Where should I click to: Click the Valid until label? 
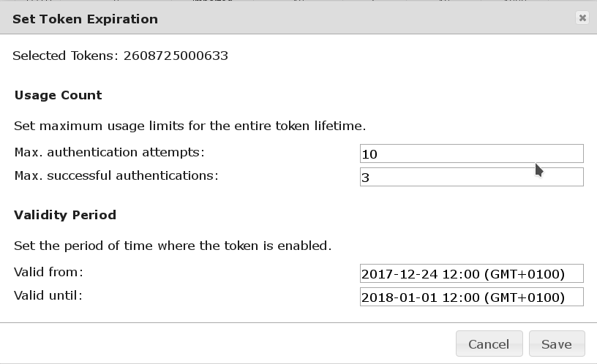point(48,295)
